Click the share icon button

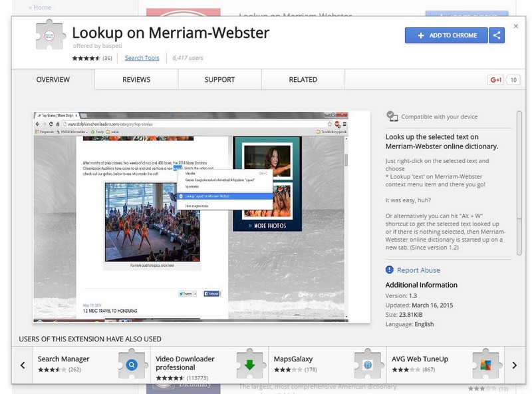click(x=497, y=35)
